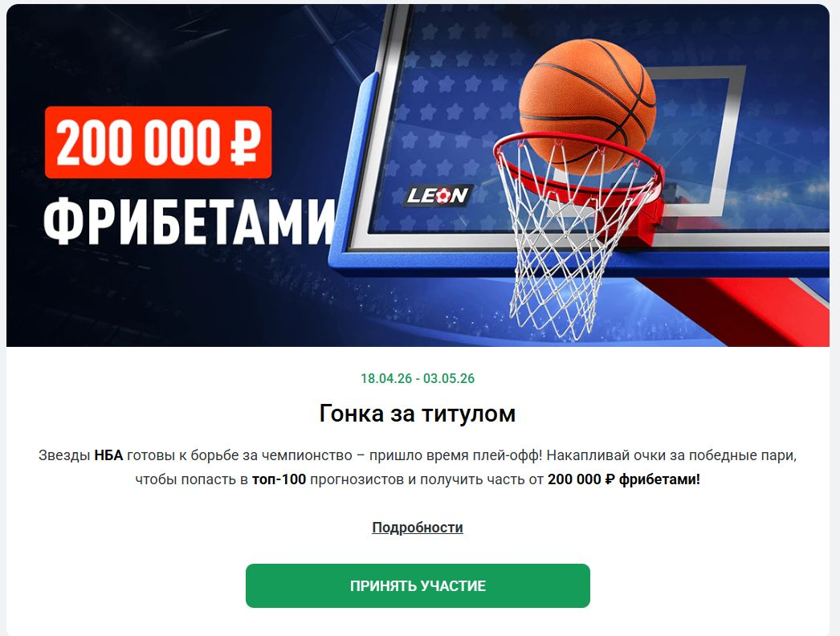Viewport: 840px width, 636px height.
Task: Click the ruble sign in the red badge
Action: pos(246,142)
